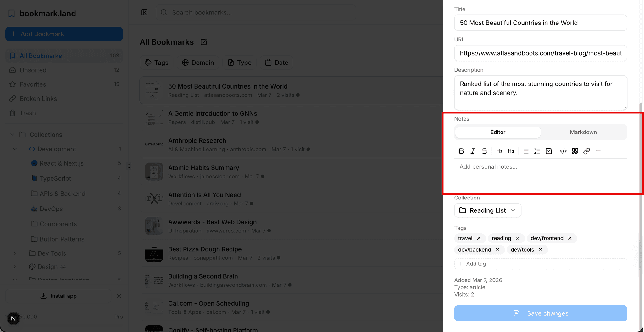Focus the Search bookmarks field

coord(256,13)
